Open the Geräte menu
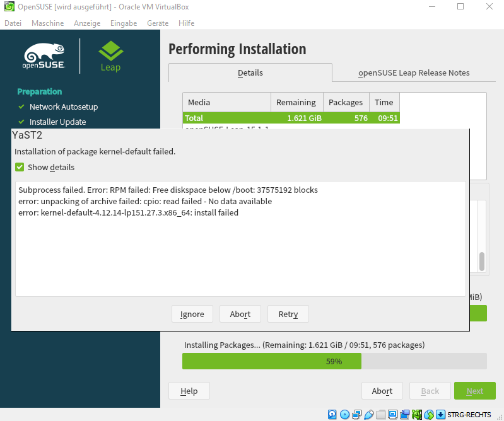 click(x=158, y=23)
